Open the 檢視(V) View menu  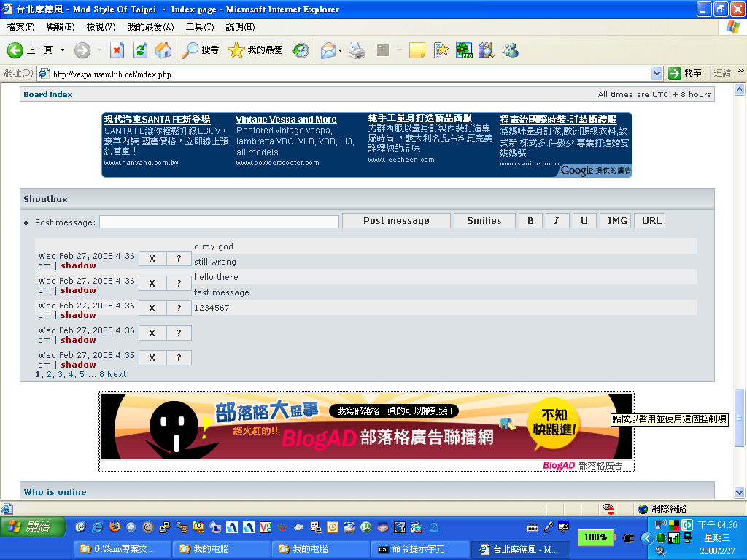[101, 27]
